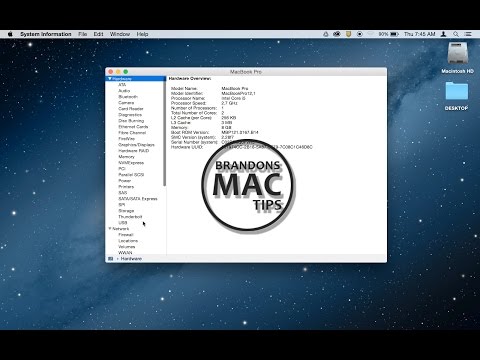The image size is (480, 360).
Task: Select Audio in the sidebar
Action: coord(124,91)
